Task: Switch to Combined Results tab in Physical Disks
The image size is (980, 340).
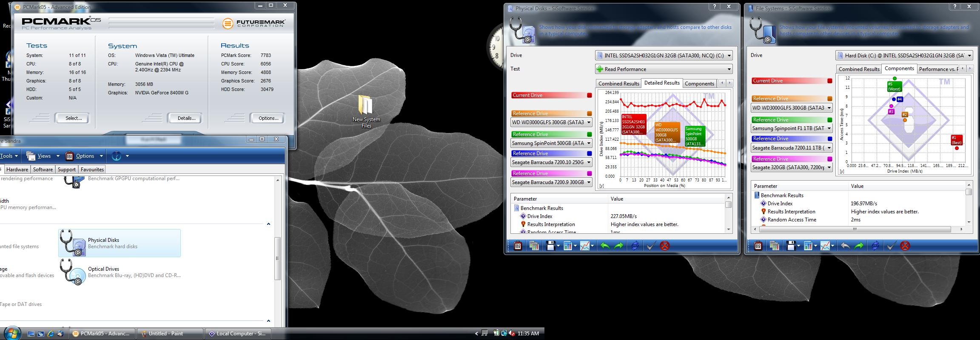Action: point(618,84)
